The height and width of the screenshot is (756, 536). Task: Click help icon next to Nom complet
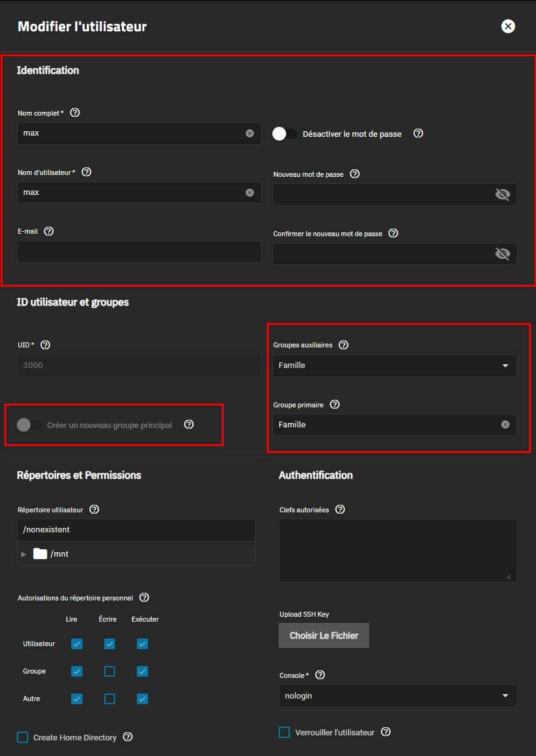75,113
